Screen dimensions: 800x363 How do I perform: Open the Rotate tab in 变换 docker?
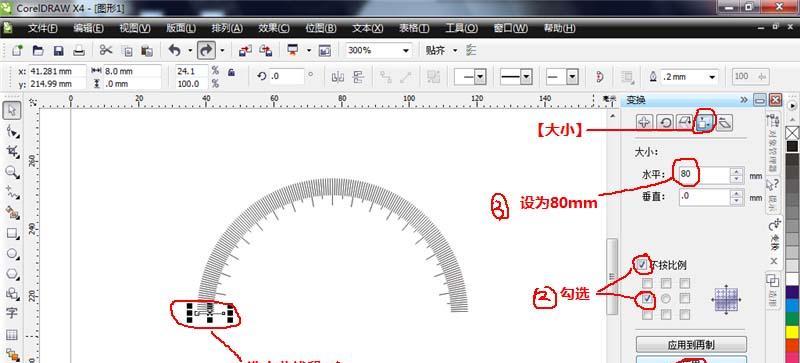coord(665,122)
